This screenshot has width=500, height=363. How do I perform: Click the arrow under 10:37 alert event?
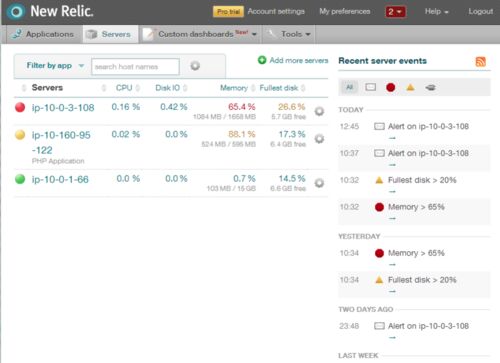(392, 165)
